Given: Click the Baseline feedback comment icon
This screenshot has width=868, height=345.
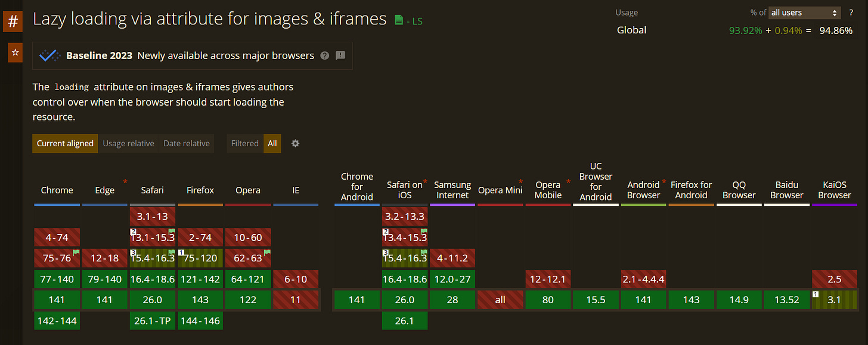Looking at the screenshot, I should 340,56.
